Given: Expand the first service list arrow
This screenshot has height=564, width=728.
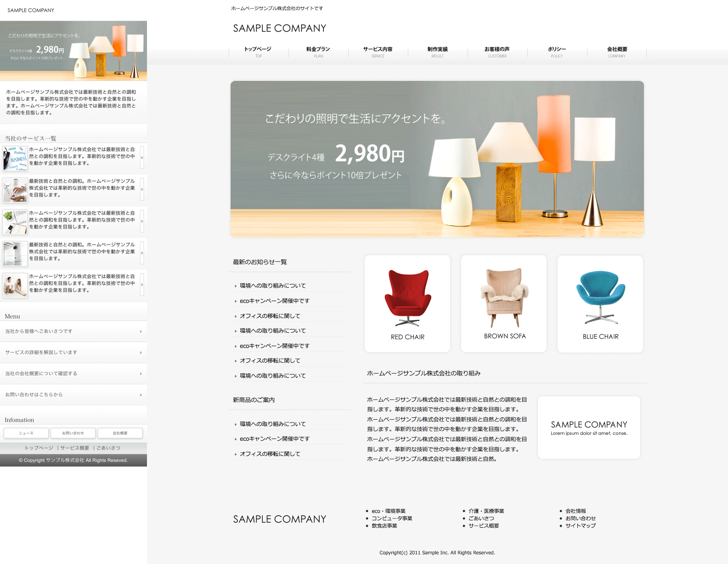Looking at the screenshot, I should tap(142, 158).
